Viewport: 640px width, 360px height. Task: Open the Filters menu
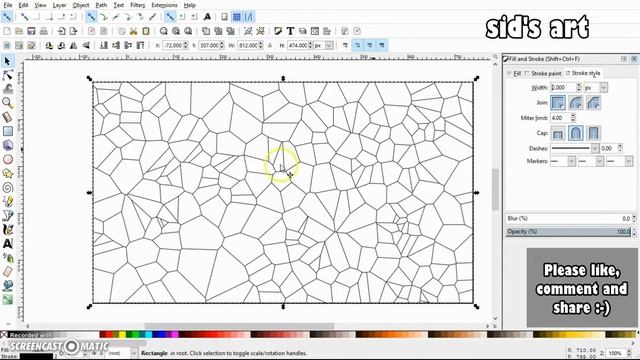(x=138, y=5)
